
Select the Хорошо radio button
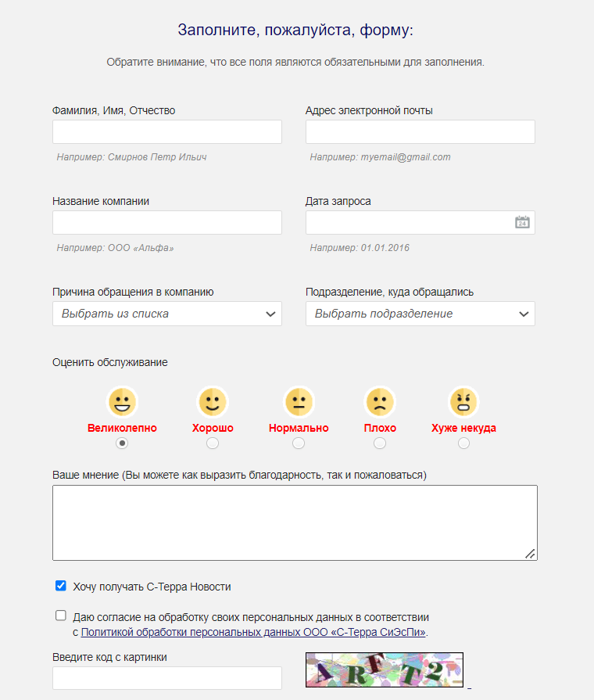pos(213,443)
